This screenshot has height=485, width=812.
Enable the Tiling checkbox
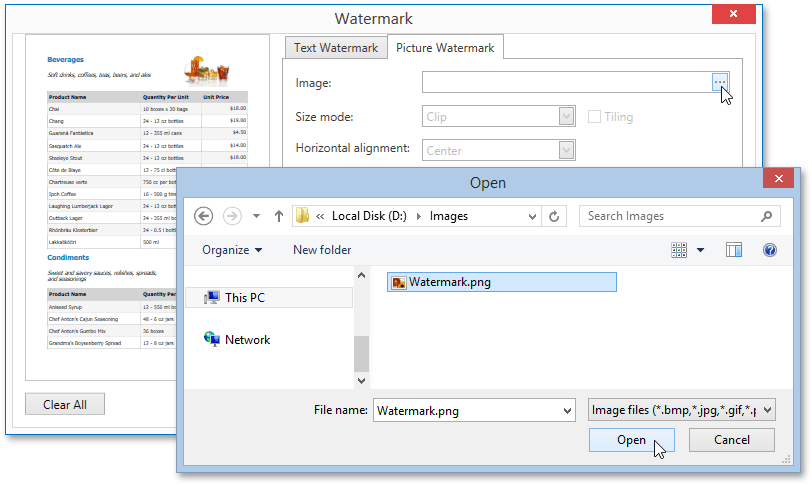click(594, 116)
